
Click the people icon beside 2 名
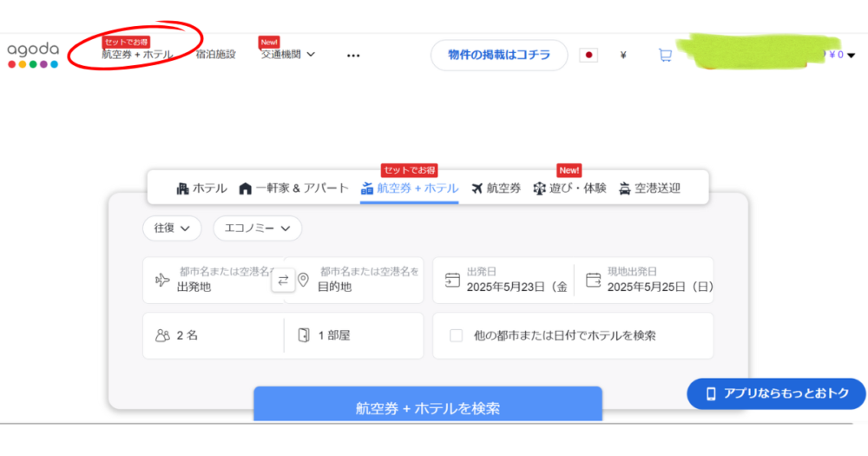pos(162,336)
